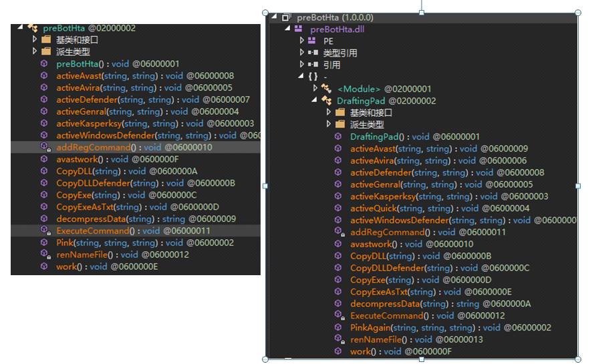Click the namespace curly braces icon
Screen dimensions: 592x364
312,77
